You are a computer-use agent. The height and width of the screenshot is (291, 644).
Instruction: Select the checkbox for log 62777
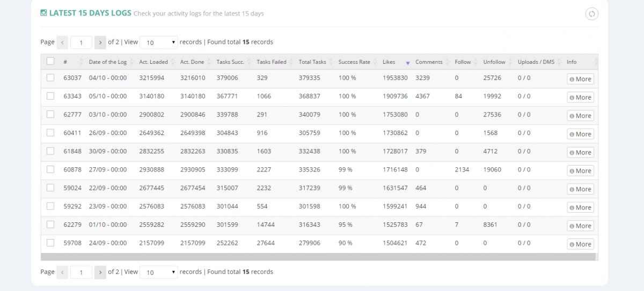pyautogui.click(x=50, y=114)
